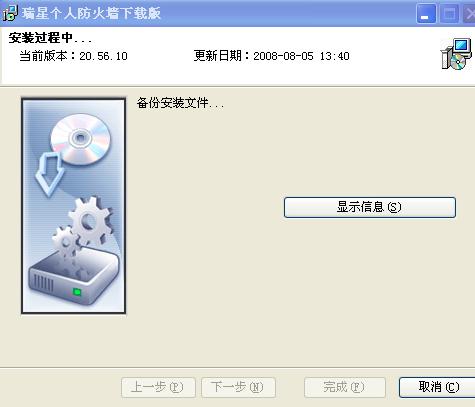Click the green indicator light on drive
The image size is (475, 407).
[77, 292]
